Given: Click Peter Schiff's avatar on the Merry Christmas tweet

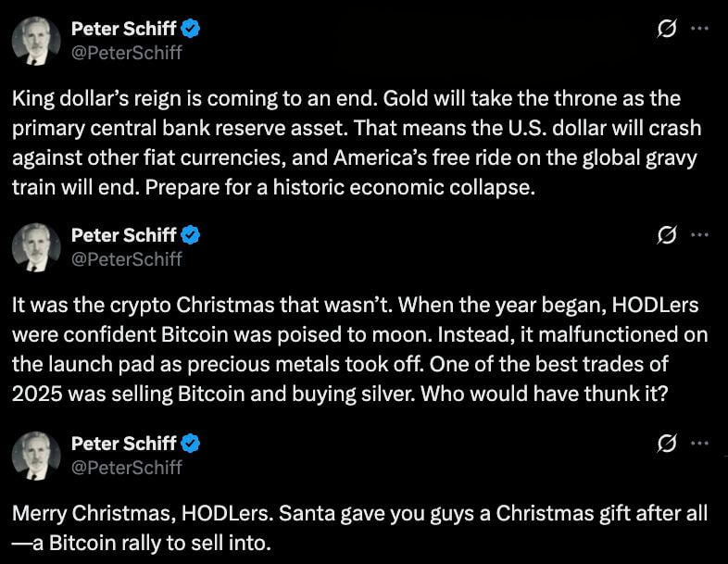Looking at the screenshot, I should point(38,457).
